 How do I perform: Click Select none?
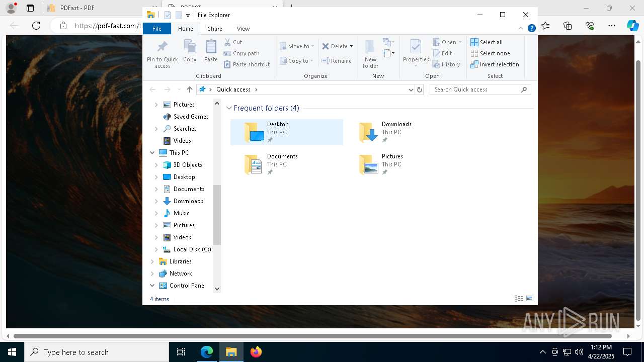[x=490, y=53]
